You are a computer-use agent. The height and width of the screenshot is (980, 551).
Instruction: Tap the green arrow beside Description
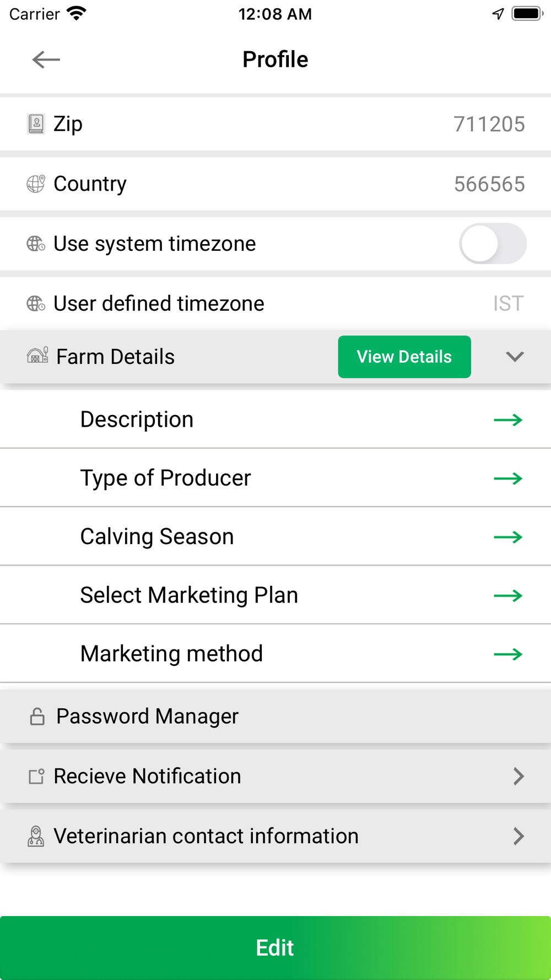pyautogui.click(x=507, y=420)
